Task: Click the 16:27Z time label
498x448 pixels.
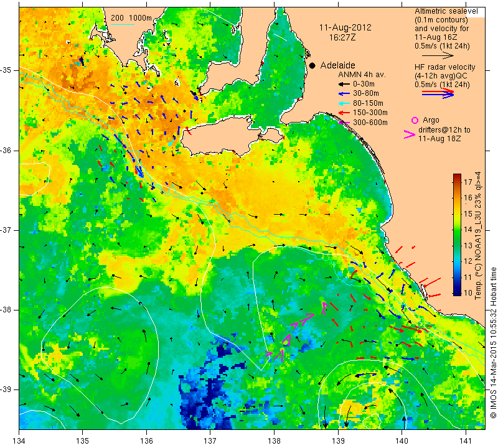Action: (x=342, y=37)
